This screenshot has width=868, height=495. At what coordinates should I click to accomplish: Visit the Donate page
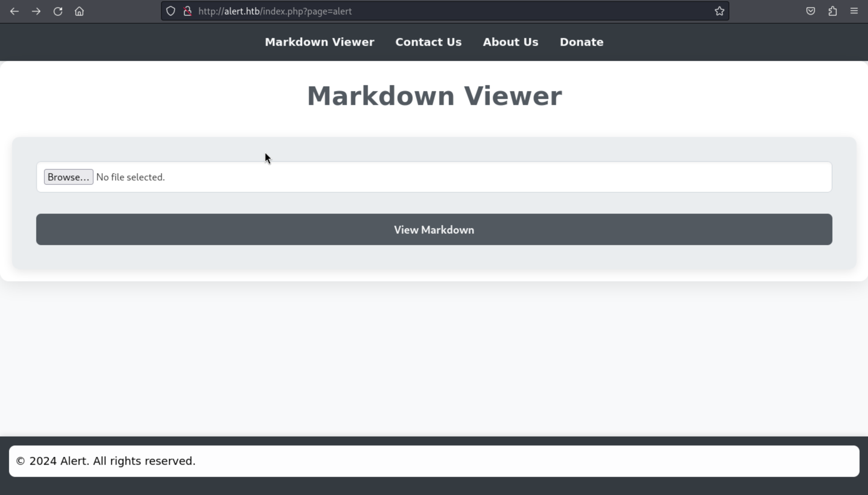(581, 42)
